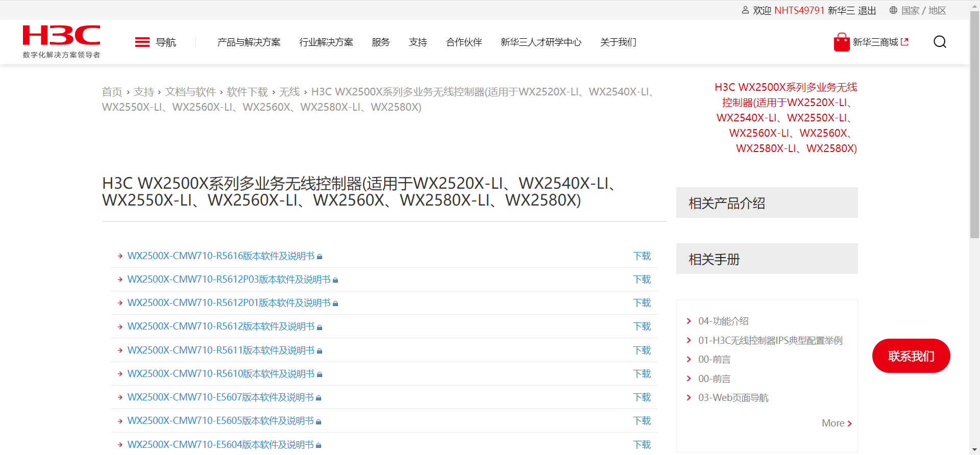
Task: Expand the 相关产品介绍 panel
Action: click(767, 203)
